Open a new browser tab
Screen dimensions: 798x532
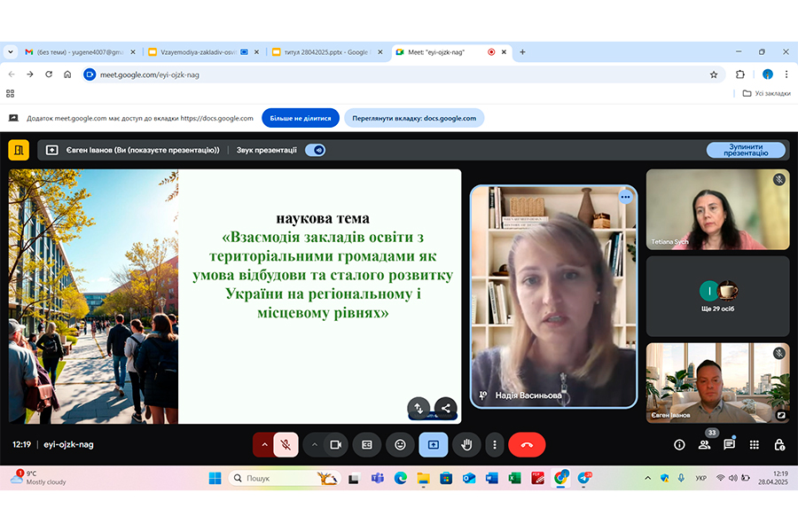(522, 52)
